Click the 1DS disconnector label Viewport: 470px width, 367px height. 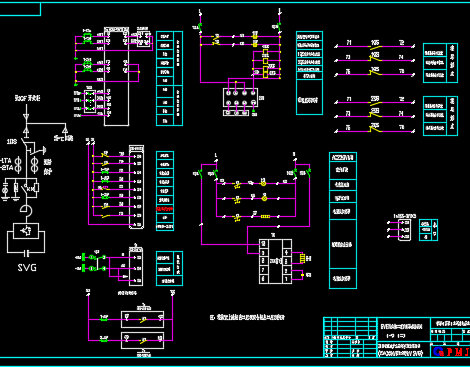[12, 142]
